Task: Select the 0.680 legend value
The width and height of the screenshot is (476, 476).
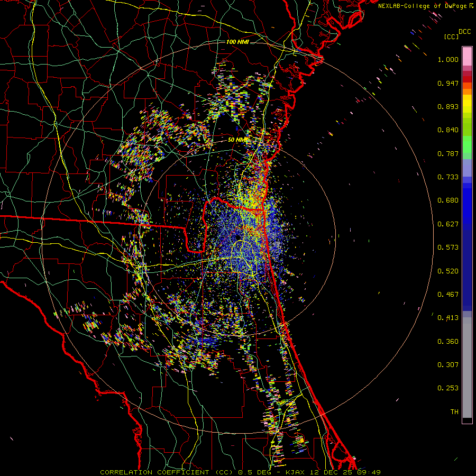Action: (448, 200)
